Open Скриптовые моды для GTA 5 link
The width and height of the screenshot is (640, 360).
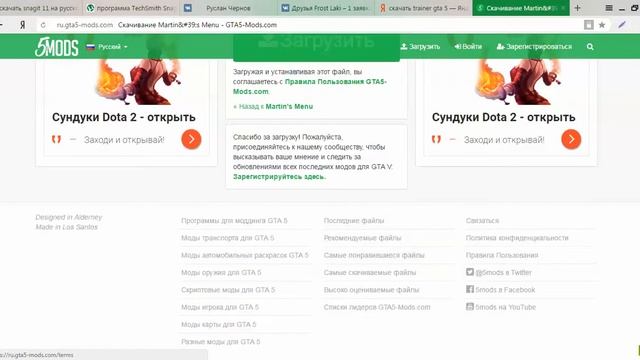pyautogui.click(x=228, y=290)
